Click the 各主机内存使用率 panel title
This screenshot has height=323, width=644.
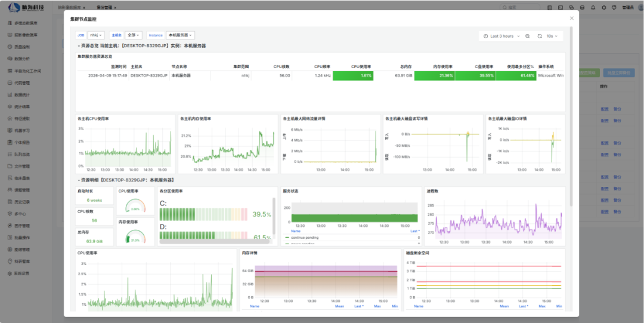(196, 119)
